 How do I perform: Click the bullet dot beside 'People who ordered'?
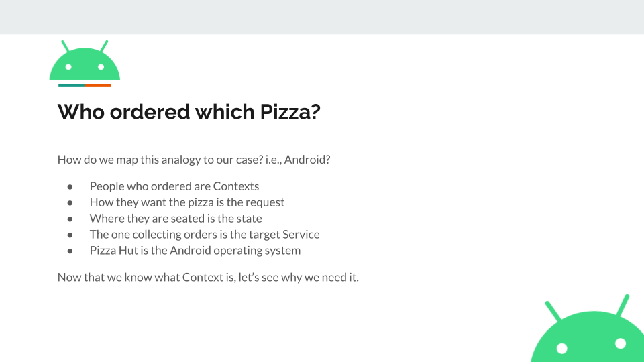[x=70, y=187]
